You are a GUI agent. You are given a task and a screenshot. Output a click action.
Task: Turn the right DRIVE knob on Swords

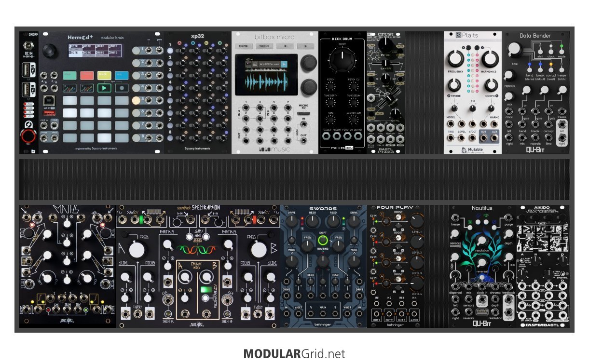coord(354,221)
